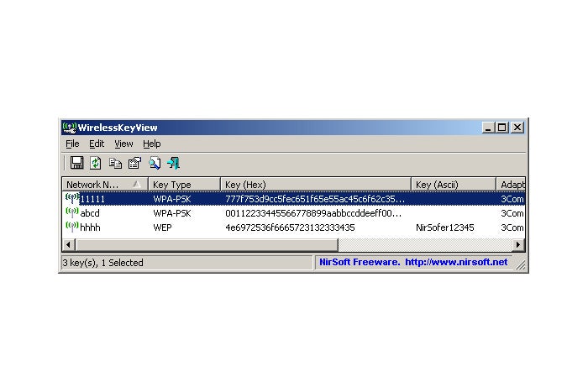Screen dimensions: 588x392
Task: Click the 3Com adapter cell in abcd row
Action: coord(512,213)
